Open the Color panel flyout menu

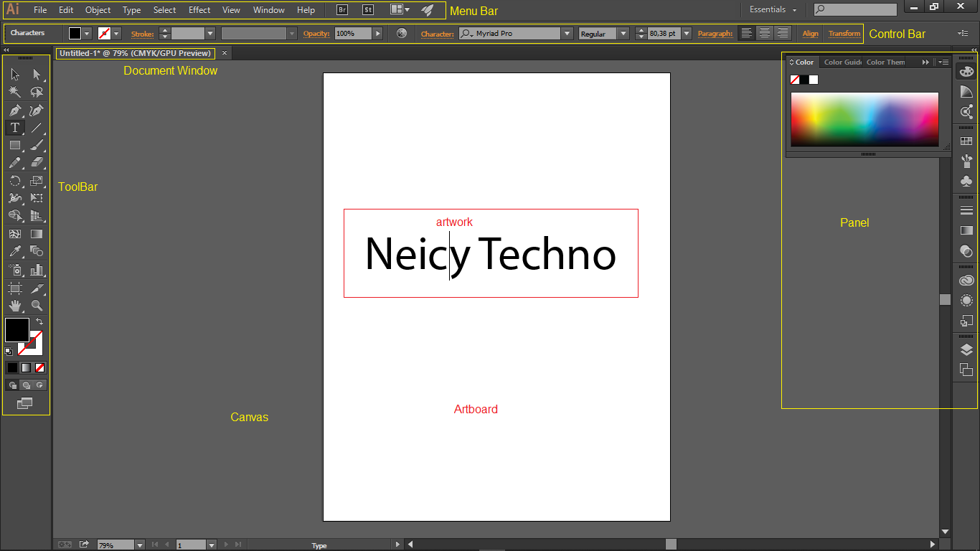pos(943,62)
